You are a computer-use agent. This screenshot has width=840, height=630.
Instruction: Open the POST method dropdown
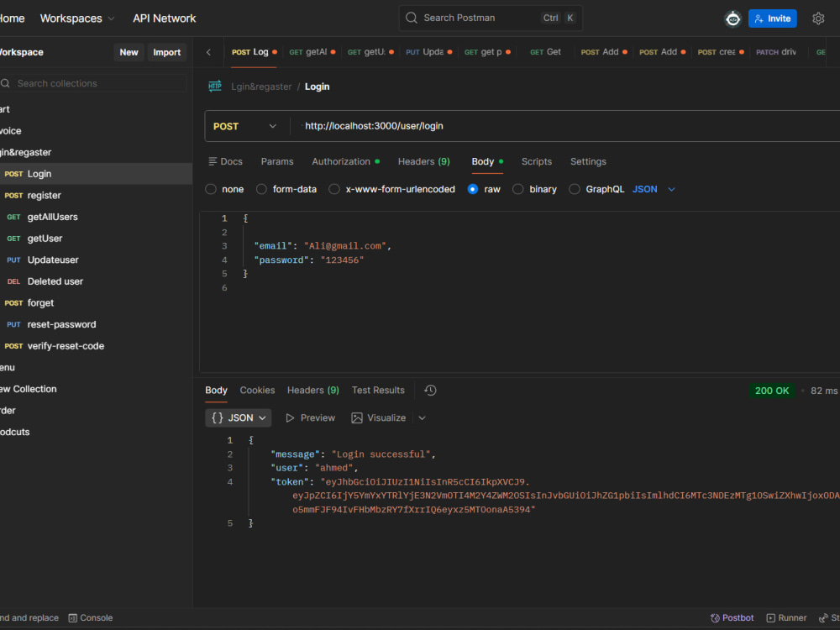[244, 127]
